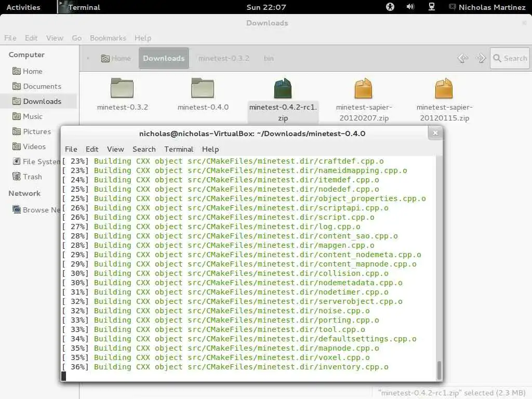
Task: Select the minetest-0.4.0 folder
Action: 203,95
